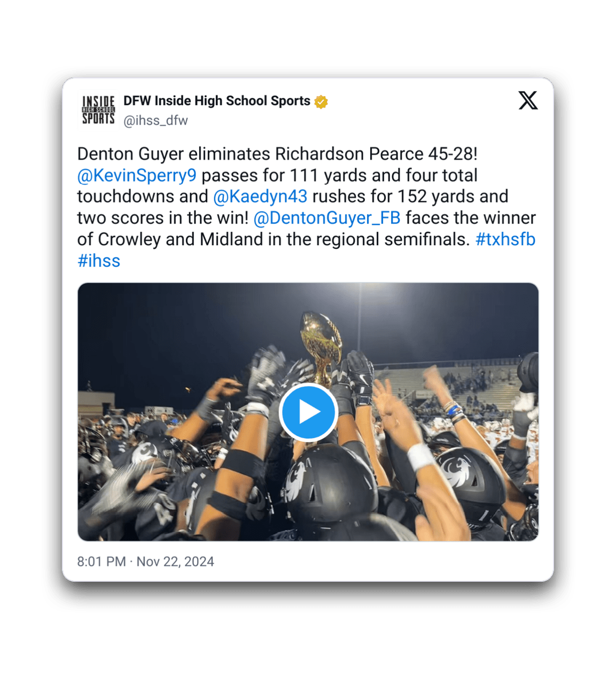Visit the @Kaedyn43 mention
This screenshot has width=616, height=688.
point(260,197)
